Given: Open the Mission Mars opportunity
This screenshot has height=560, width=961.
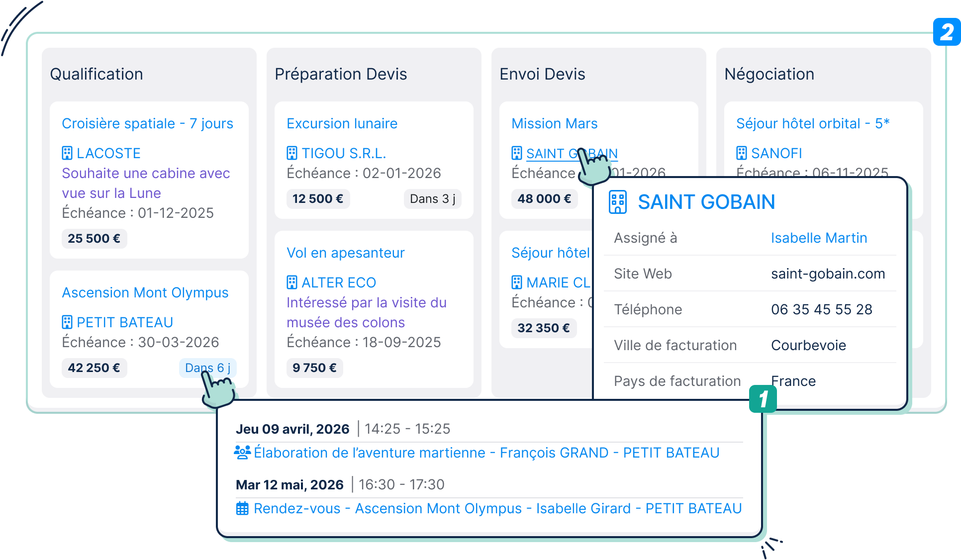Looking at the screenshot, I should (x=555, y=123).
